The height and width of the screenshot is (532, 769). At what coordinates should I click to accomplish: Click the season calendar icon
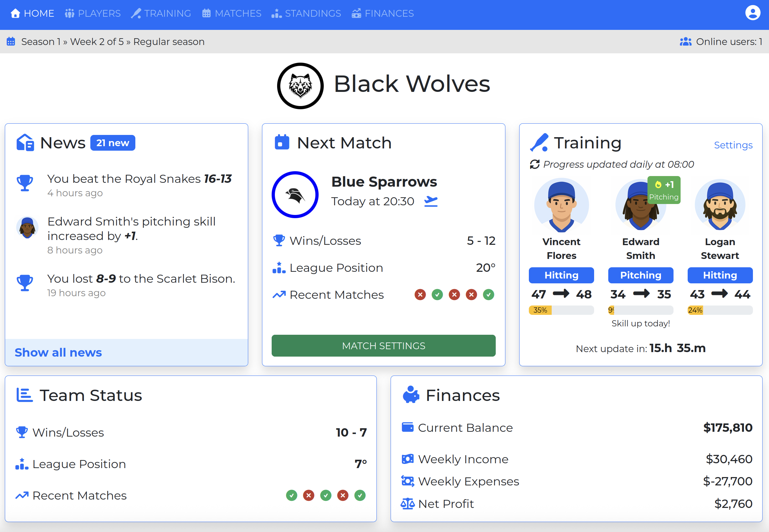click(x=11, y=42)
